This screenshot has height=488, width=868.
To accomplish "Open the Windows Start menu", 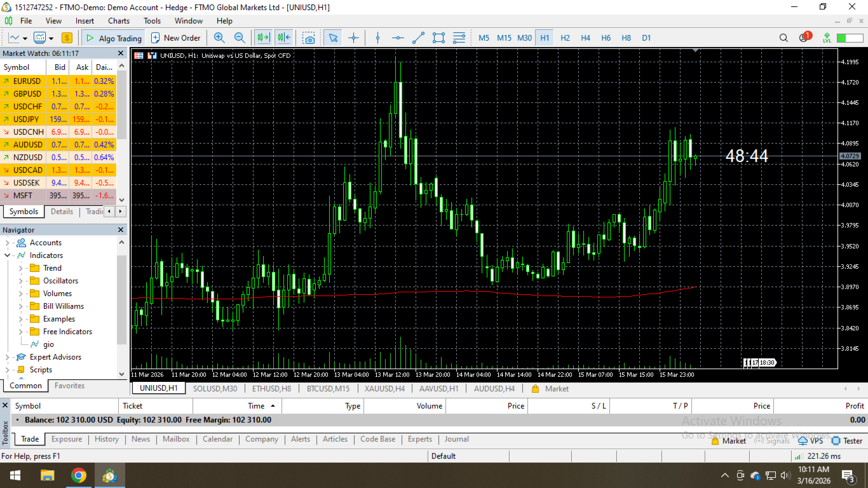I will [15, 475].
